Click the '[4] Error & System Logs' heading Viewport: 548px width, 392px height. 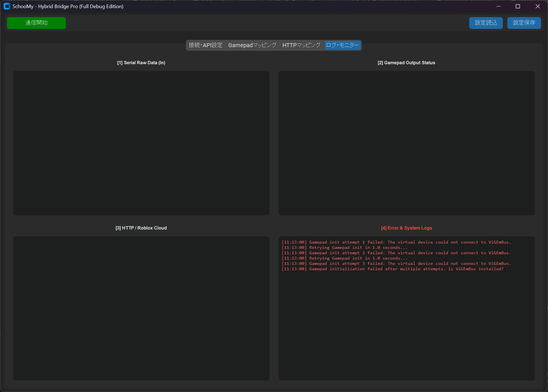coord(406,228)
